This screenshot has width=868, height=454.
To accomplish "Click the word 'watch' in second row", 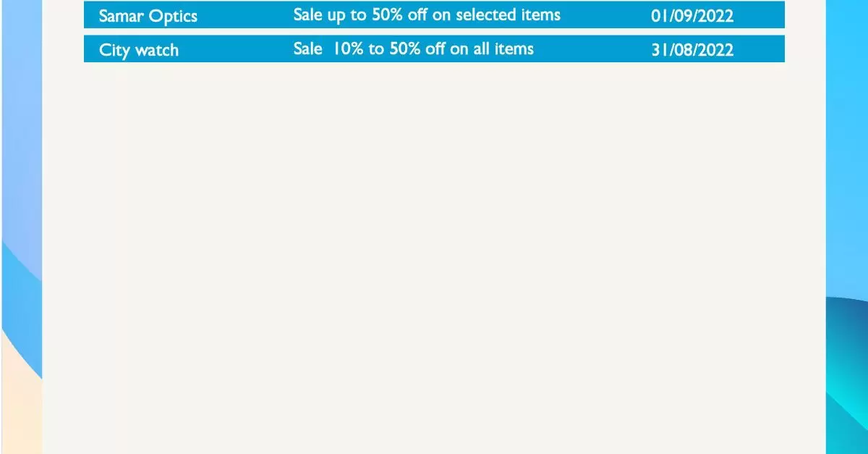I will tap(154, 50).
